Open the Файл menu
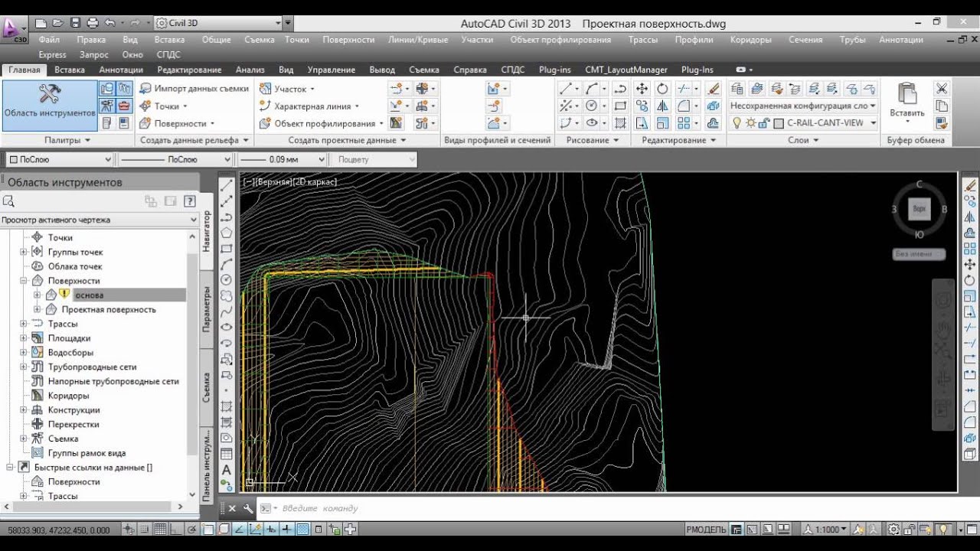This screenshot has width=980, height=551. pos(49,40)
